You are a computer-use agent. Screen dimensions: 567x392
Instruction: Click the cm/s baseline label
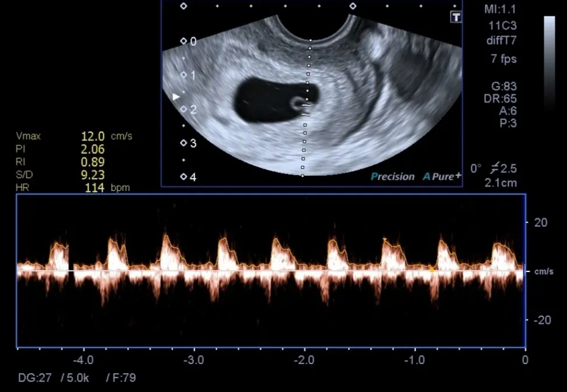(x=544, y=271)
